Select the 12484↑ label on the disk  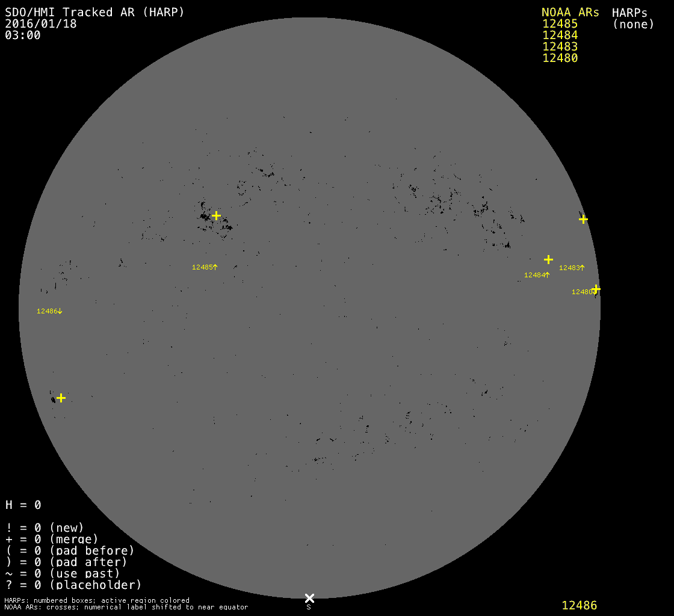537,275
